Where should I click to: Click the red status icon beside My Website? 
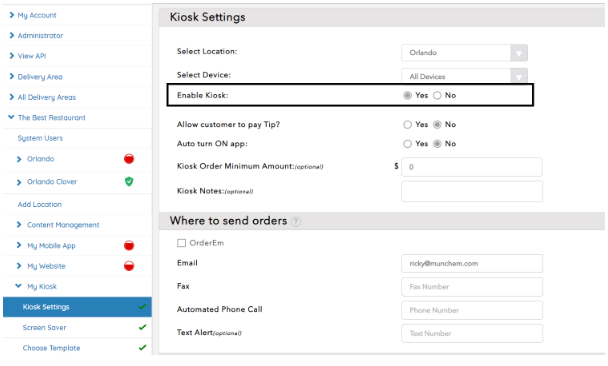[x=129, y=266]
